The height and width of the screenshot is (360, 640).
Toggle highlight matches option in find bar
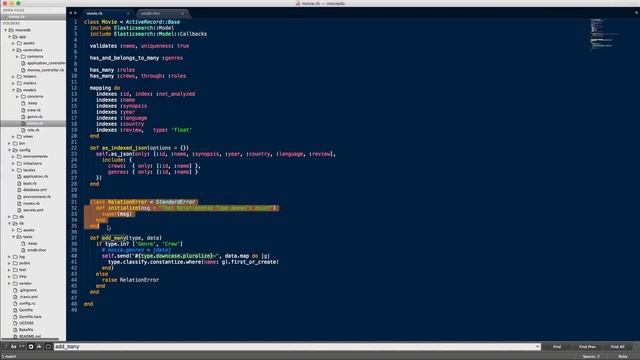tap(48, 347)
